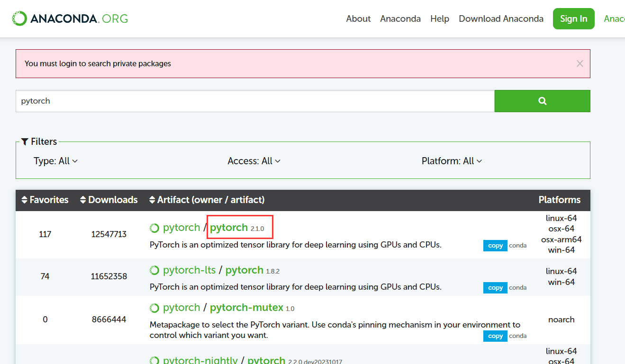Screen dimensions: 625x364
Task: Open the About menu item
Action: tap(358, 18)
